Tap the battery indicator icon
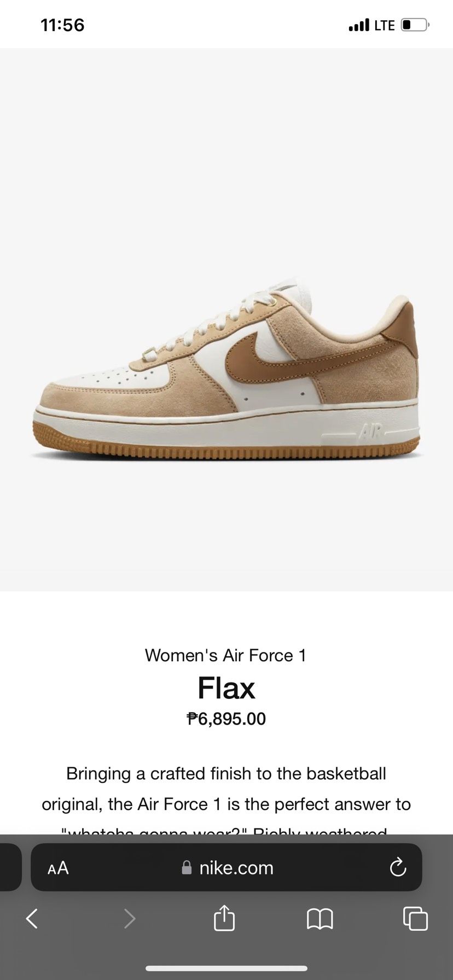453x980 pixels. coord(415,25)
